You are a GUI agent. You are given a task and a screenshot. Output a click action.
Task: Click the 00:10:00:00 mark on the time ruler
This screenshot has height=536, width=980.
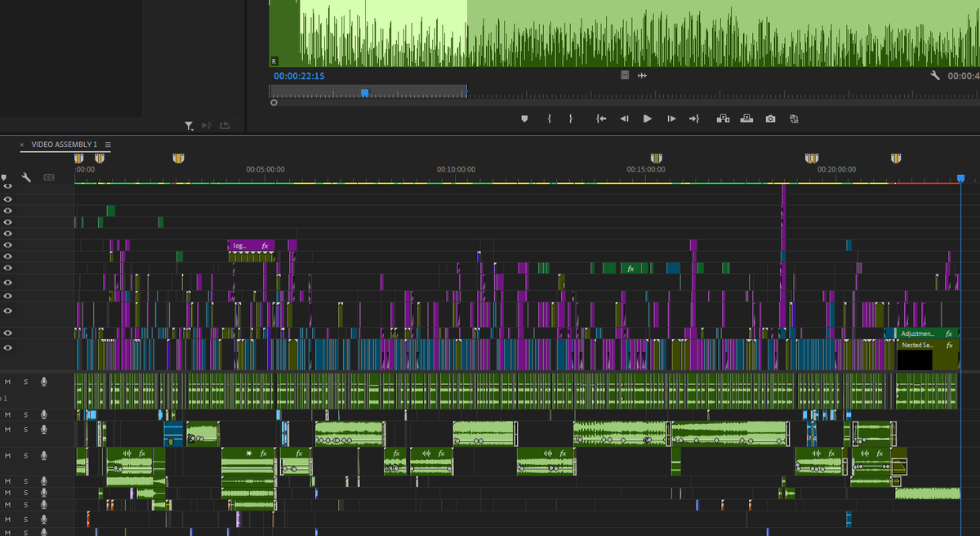point(455,169)
